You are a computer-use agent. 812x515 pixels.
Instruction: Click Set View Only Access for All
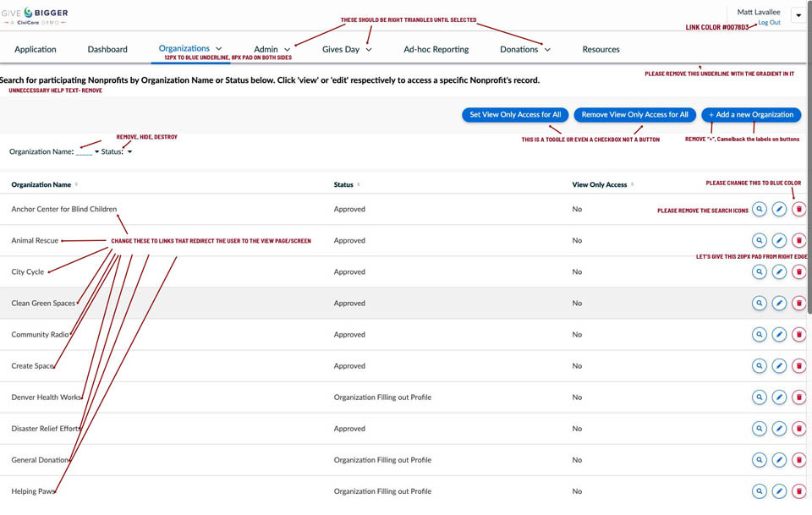(x=515, y=115)
